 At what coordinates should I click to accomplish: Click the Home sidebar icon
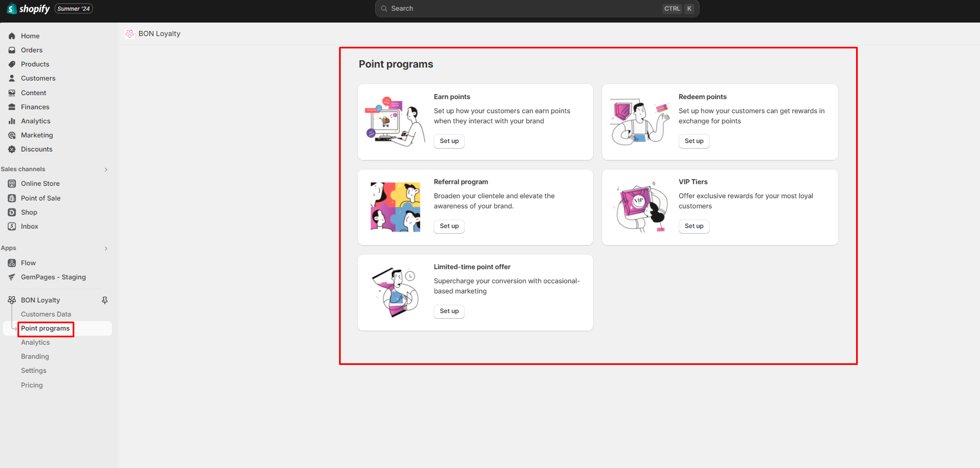tap(12, 36)
